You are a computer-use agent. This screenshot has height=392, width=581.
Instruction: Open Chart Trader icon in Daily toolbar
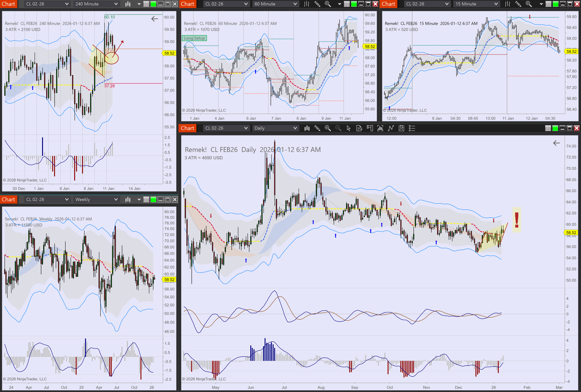(x=370, y=128)
